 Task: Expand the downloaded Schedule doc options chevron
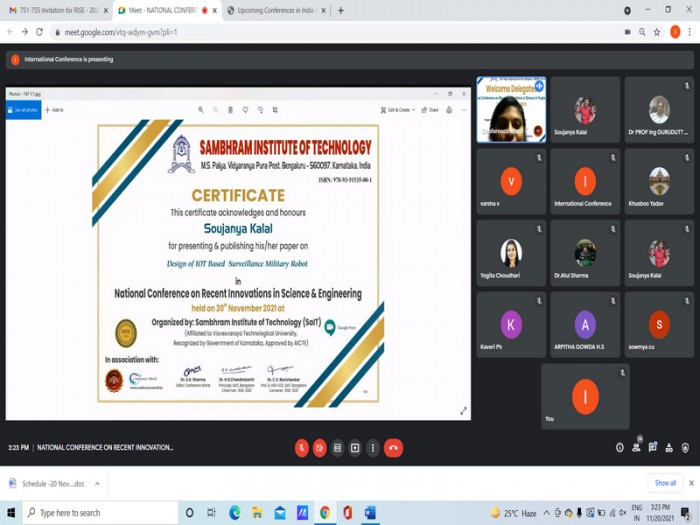[97, 483]
